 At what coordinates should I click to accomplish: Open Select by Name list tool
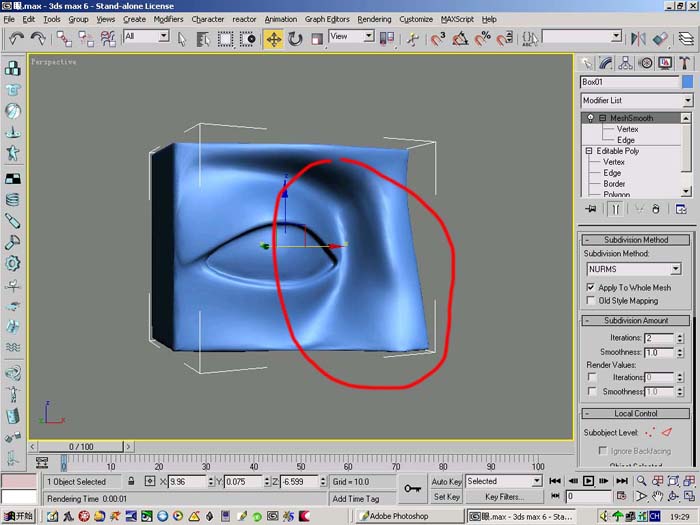pyautogui.click(x=203, y=39)
